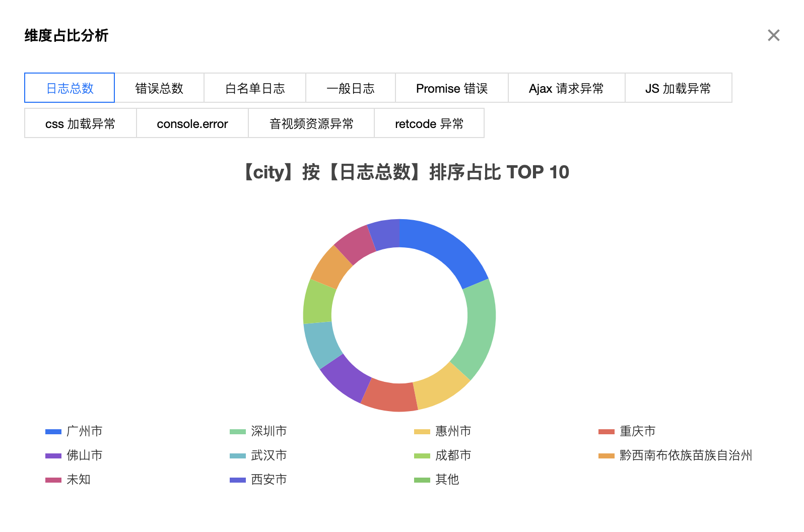This screenshot has height=532, width=804.
Task: Open the Ajax 请求异常 tab
Action: click(x=567, y=88)
